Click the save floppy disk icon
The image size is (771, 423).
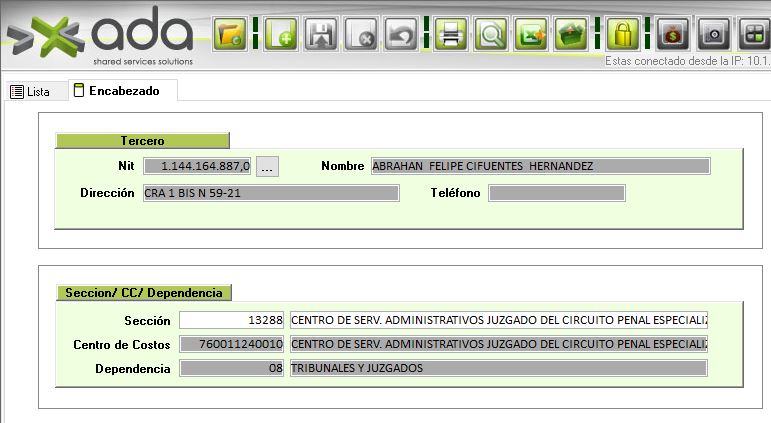pyautogui.click(x=321, y=34)
